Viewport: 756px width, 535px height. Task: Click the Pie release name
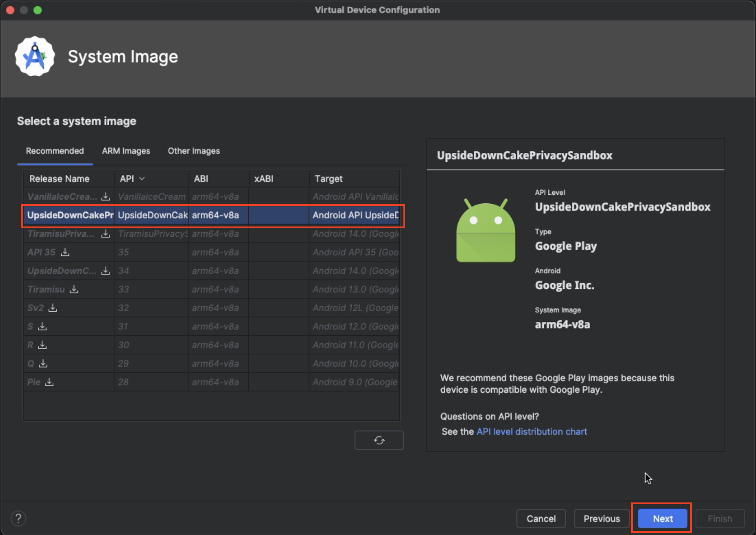click(x=34, y=382)
